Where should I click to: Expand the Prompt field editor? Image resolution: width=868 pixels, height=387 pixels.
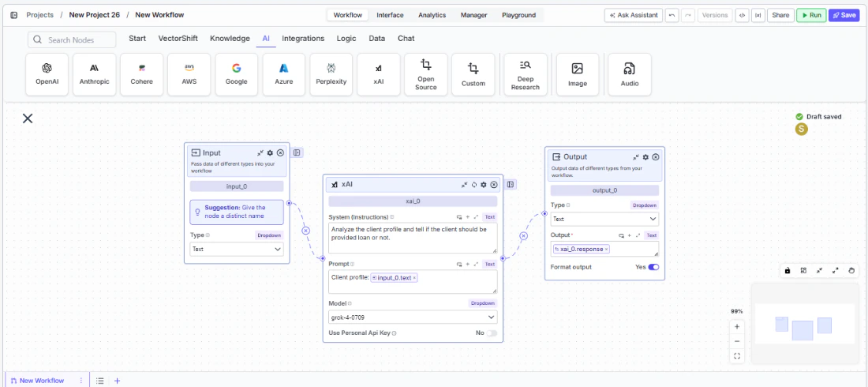(476, 264)
